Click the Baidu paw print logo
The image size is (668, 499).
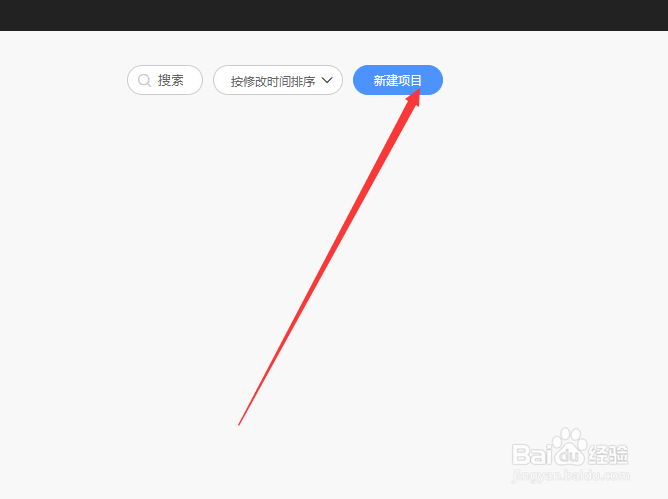(x=569, y=446)
